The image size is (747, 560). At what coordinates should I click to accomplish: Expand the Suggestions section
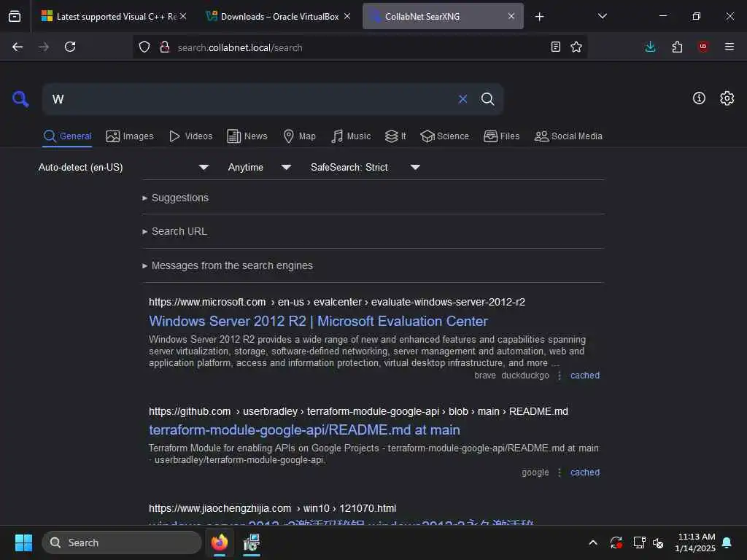(175, 198)
